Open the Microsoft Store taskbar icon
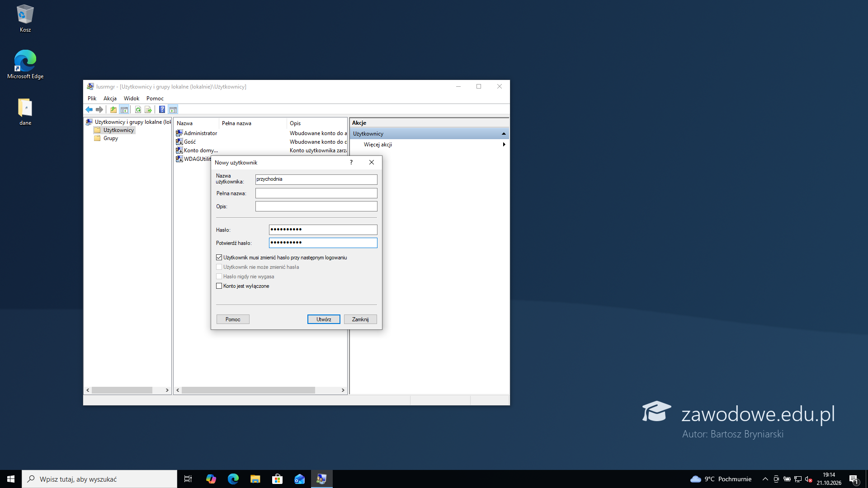 (277, 479)
